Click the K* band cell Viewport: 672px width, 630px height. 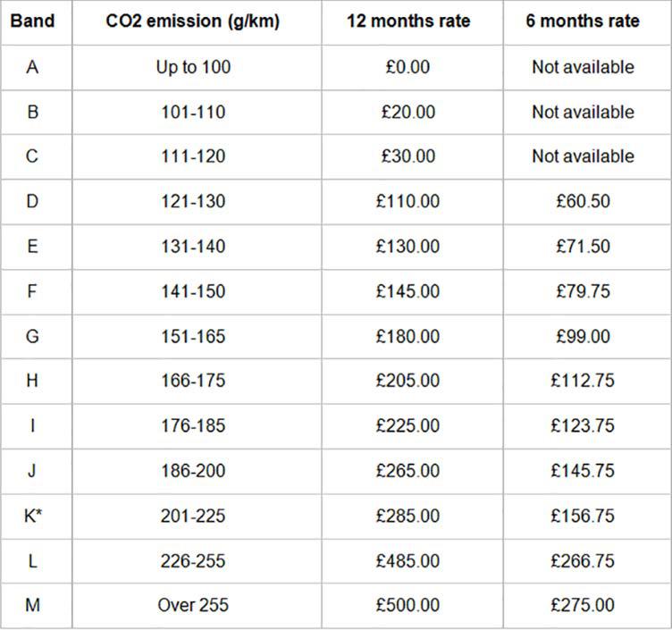tap(33, 516)
